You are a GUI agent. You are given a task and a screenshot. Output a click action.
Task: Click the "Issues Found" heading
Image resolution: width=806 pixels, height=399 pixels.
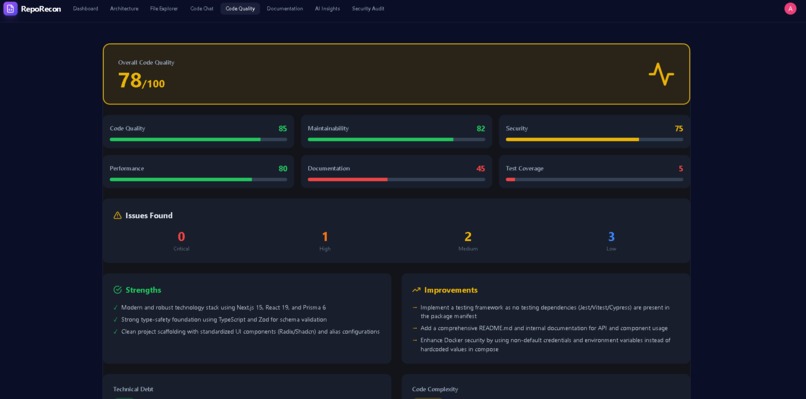coord(149,215)
